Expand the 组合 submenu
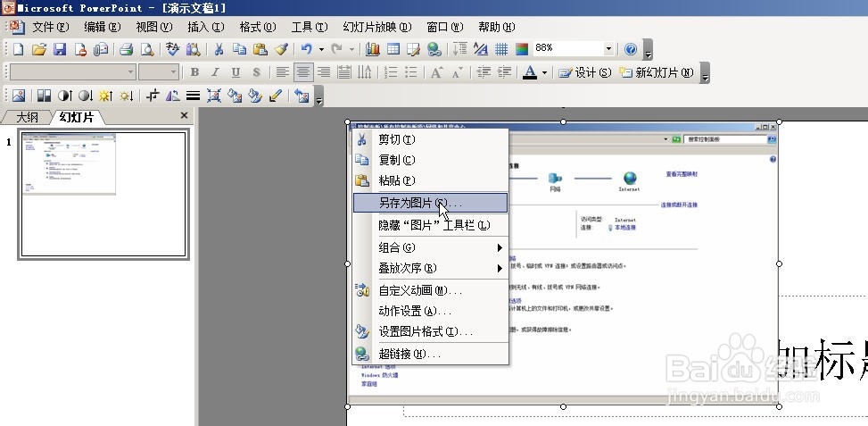868x426 pixels. click(430, 247)
